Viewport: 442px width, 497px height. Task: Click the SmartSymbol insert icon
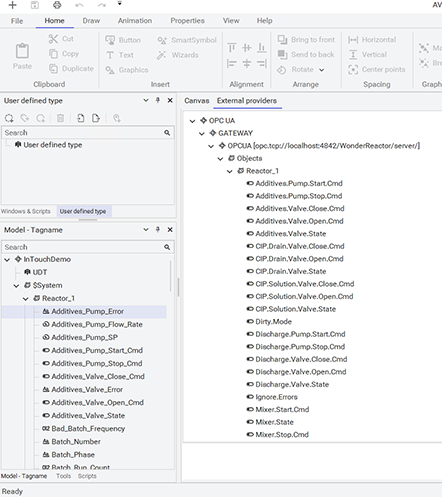coord(162,40)
